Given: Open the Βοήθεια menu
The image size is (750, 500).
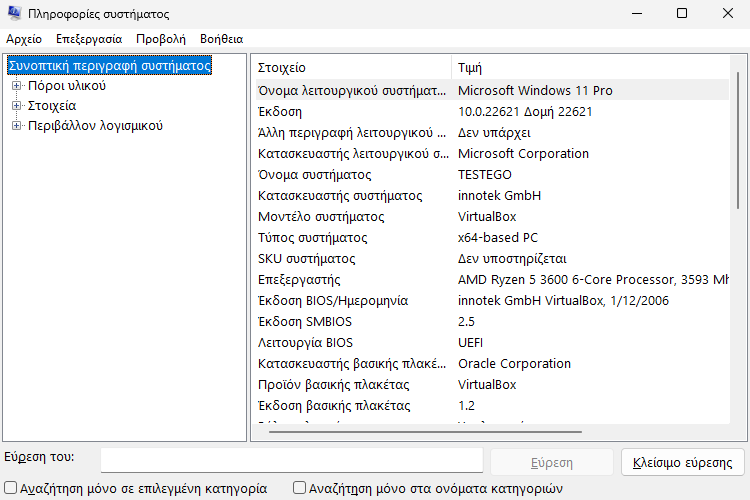Looking at the screenshot, I should pos(221,39).
